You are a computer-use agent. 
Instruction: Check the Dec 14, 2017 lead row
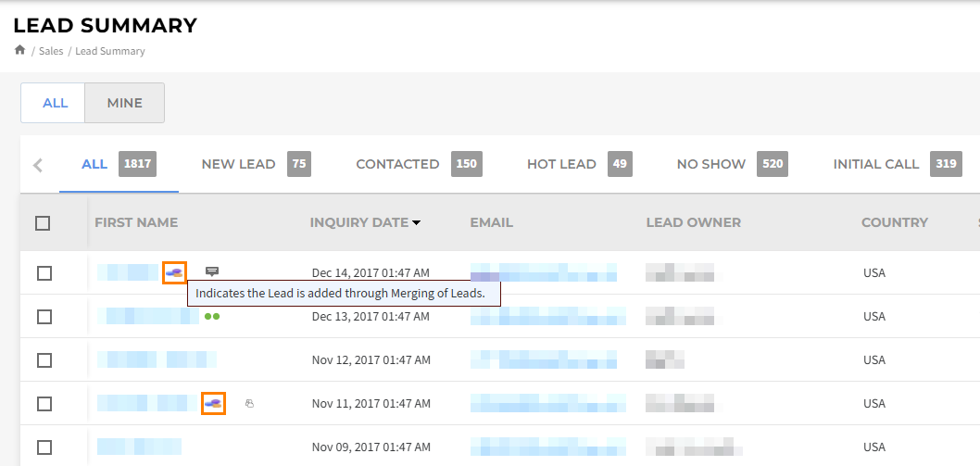tap(44, 273)
